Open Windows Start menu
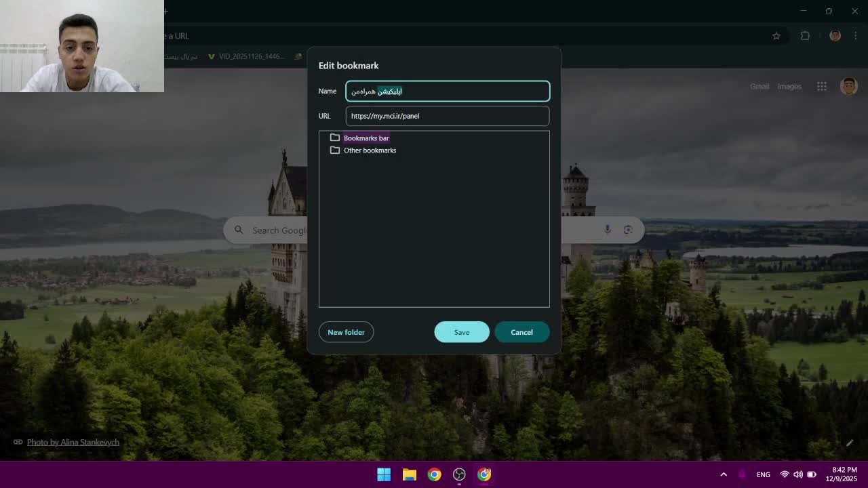Viewport: 868px width, 488px height. [x=384, y=474]
